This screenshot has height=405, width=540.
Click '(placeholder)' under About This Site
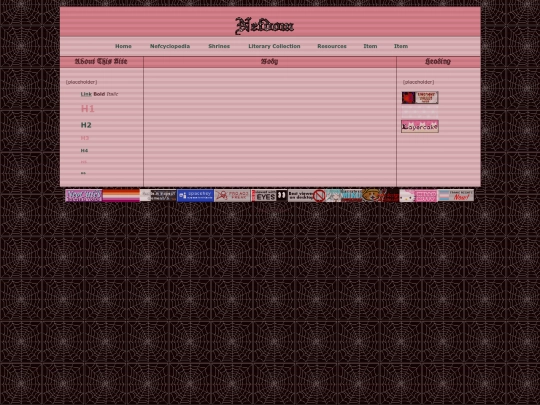[x=82, y=82]
